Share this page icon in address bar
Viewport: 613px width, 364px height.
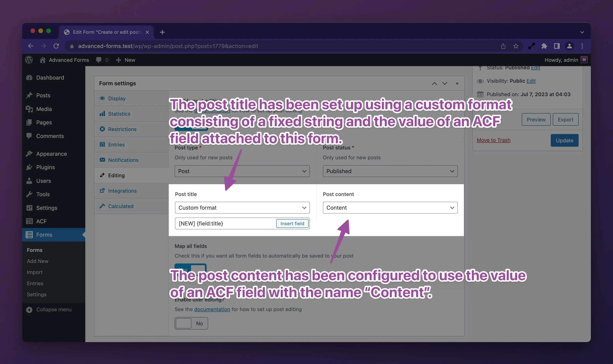click(x=503, y=46)
